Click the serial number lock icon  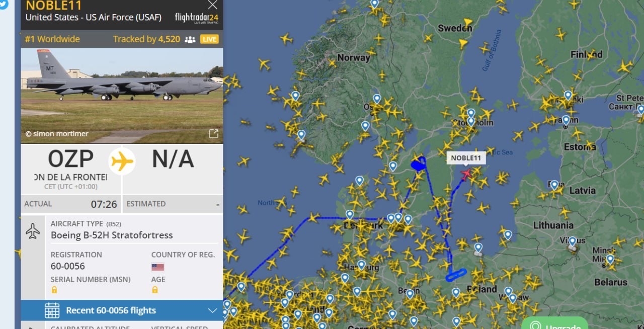tap(54, 290)
